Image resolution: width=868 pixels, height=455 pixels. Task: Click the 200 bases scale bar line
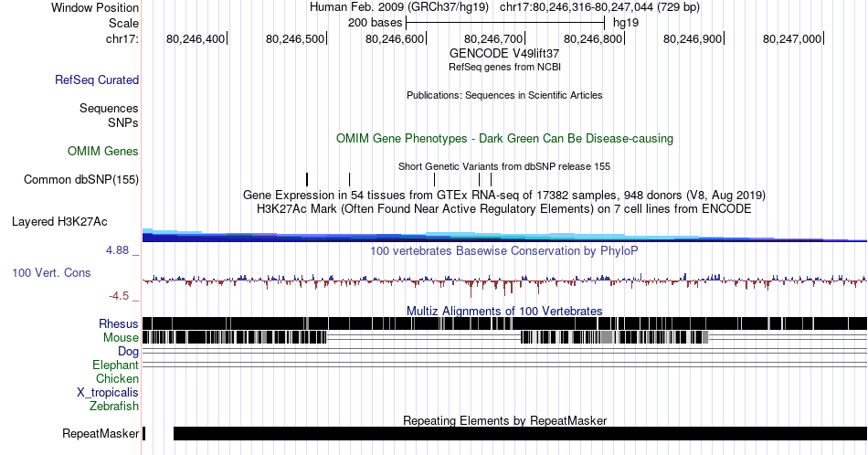coord(505,23)
